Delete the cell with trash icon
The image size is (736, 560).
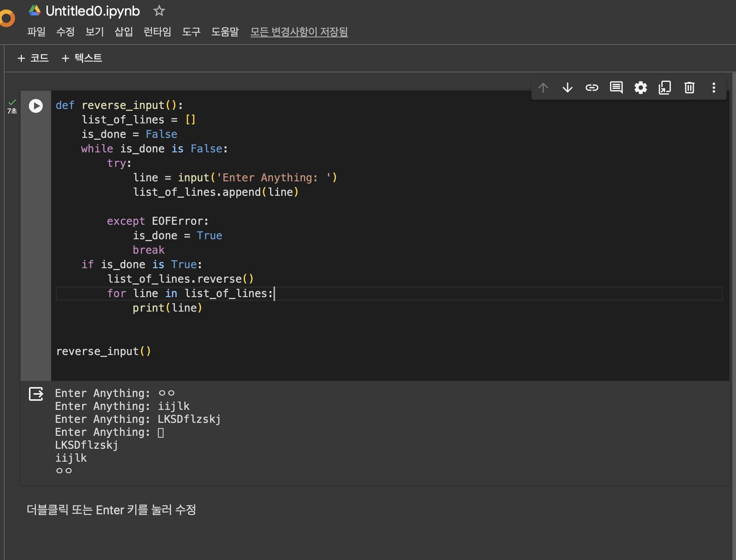coord(689,88)
